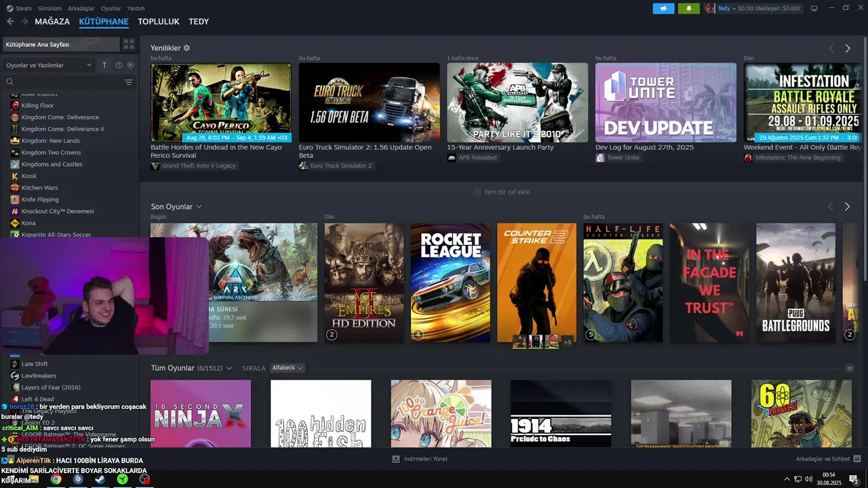This screenshot has height=488, width=868.
Task: Switch to Big Picture mode icon
Action: (x=814, y=8)
